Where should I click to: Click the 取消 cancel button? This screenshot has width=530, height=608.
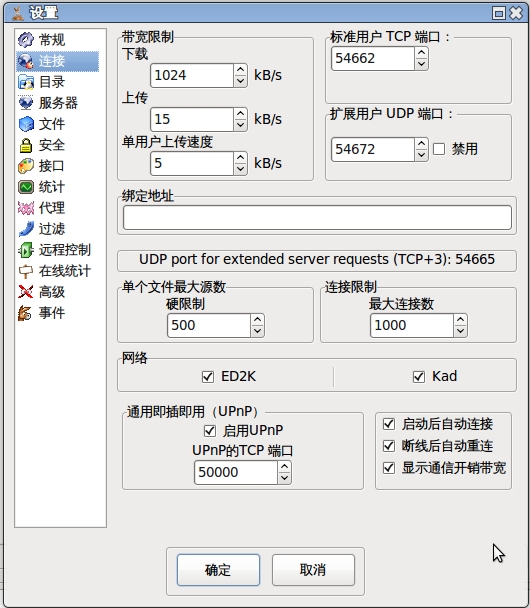click(x=313, y=570)
